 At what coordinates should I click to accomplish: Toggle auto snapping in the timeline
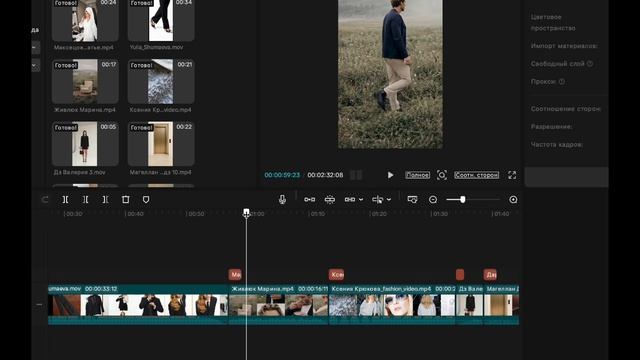[330, 200]
